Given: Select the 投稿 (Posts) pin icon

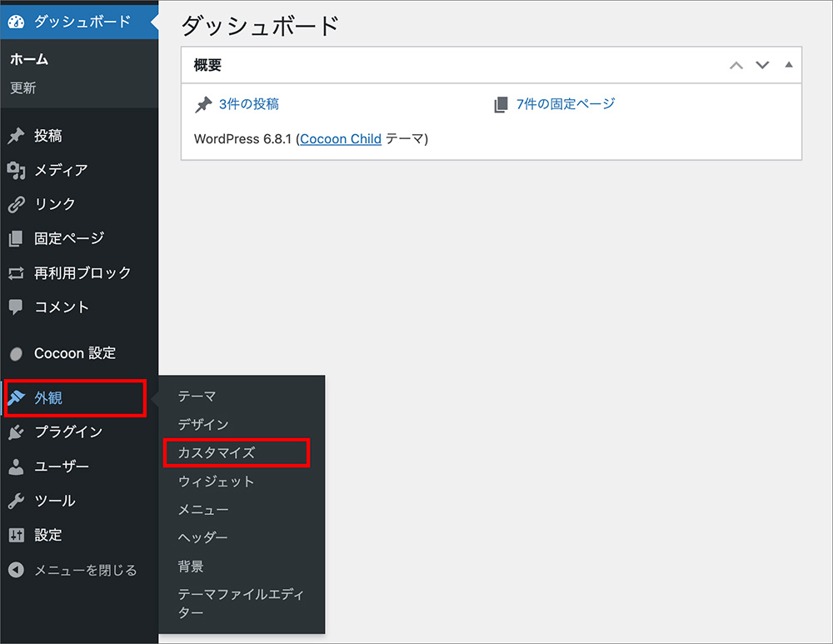Looking at the screenshot, I should point(17,135).
